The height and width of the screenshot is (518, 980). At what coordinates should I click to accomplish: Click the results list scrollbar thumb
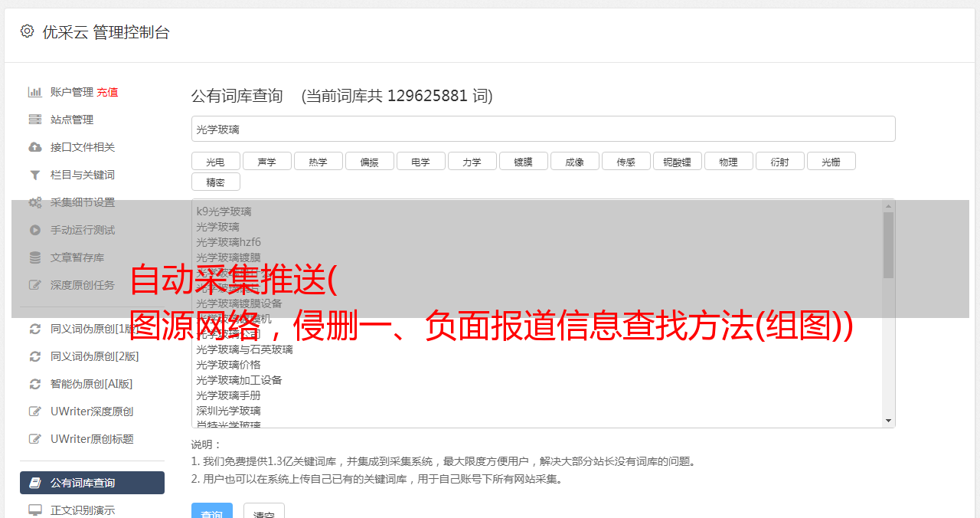point(888,244)
